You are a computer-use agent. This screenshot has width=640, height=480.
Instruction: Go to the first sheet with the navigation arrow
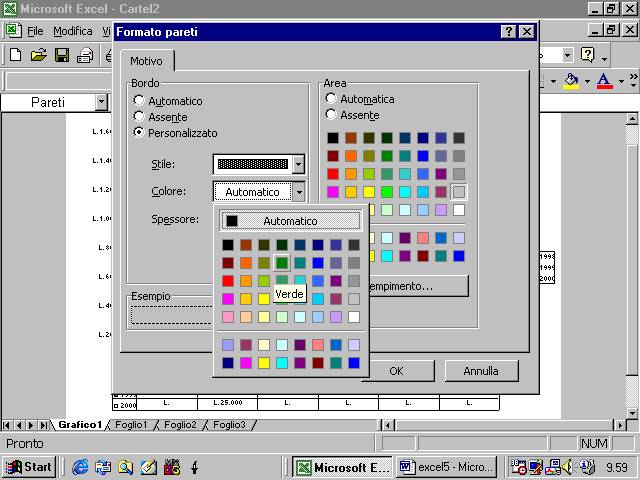[x=6, y=425]
